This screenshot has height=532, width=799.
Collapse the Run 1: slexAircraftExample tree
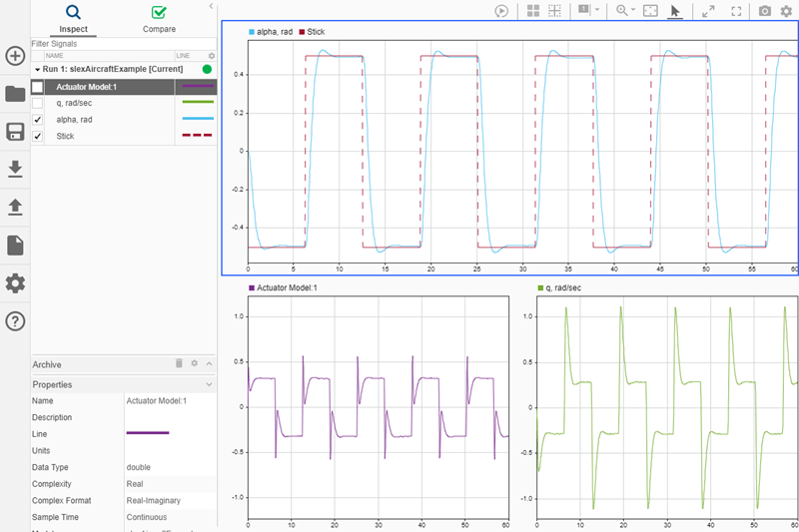click(37, 70)
